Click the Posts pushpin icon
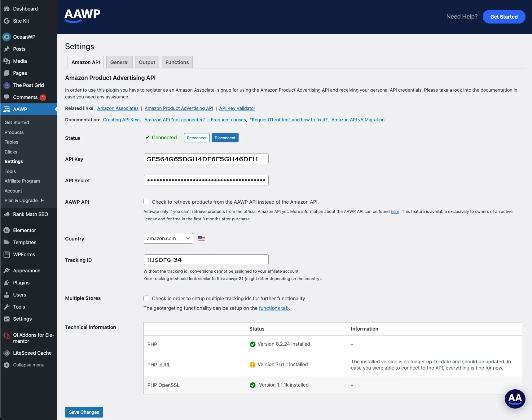 click(7, 49)
